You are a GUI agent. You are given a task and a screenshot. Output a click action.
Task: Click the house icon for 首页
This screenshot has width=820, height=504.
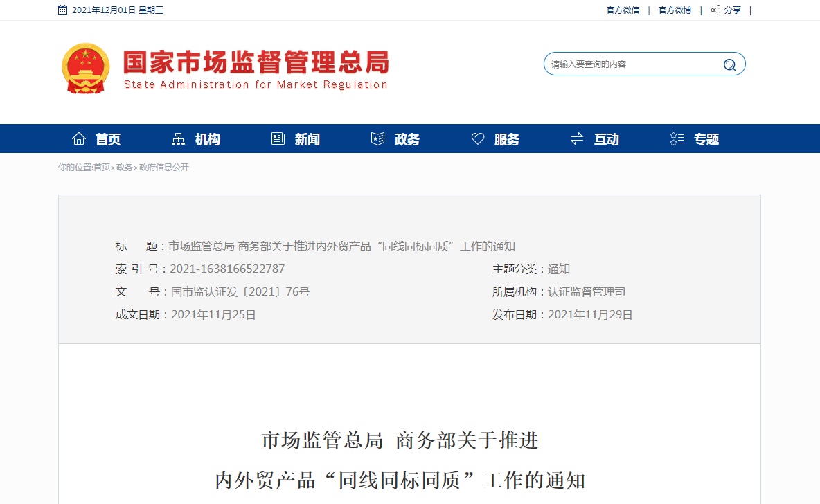(79, 139)
